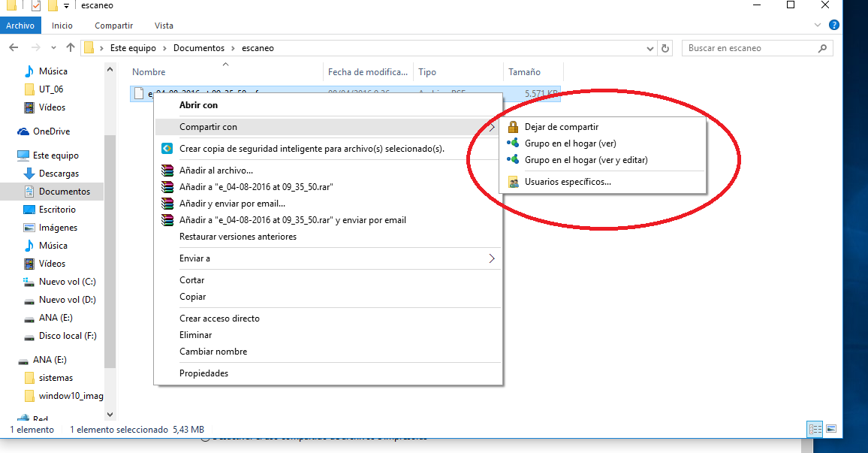Select Grupo en el hogar (ver y editar)

pos(586,159)
